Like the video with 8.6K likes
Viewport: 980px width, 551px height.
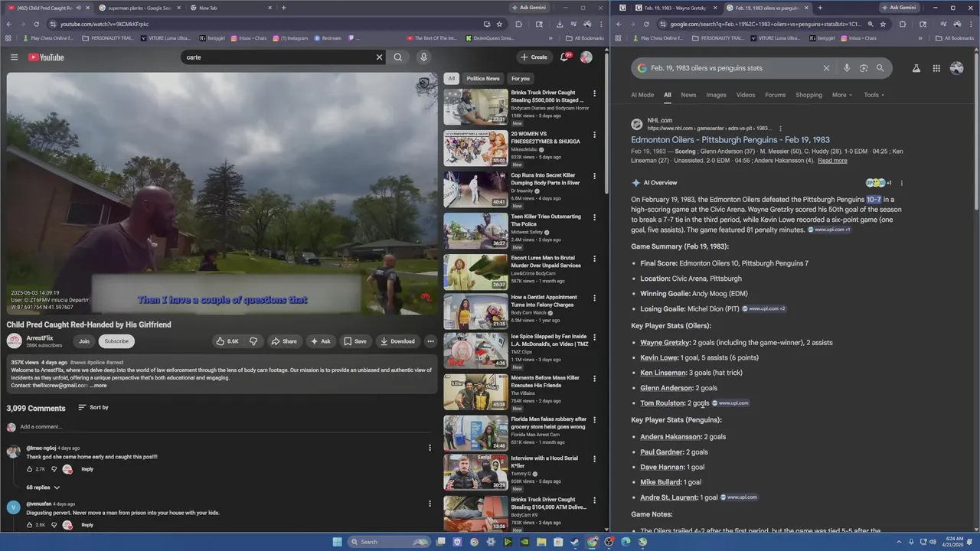pos(227,341)
